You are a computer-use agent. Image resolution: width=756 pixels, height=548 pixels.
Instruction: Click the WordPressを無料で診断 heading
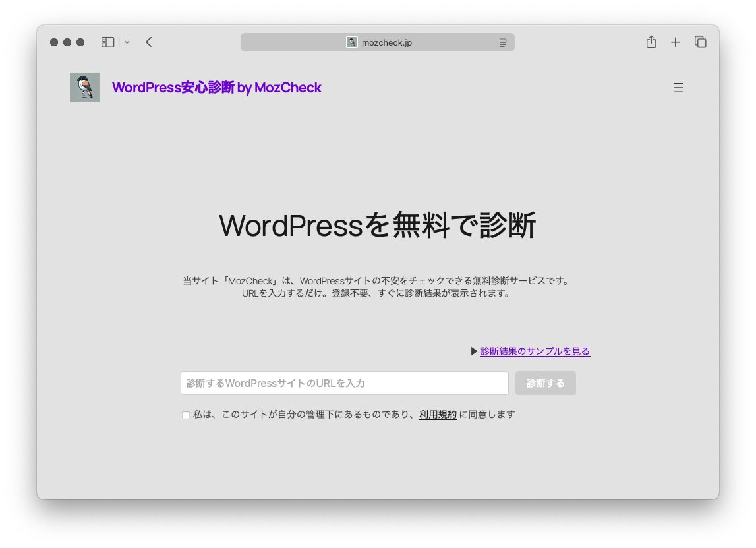tap(378, 226)
